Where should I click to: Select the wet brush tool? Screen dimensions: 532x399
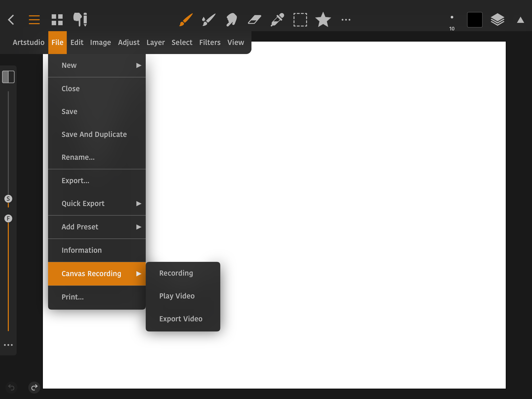pyautogui.click(x=209, y=20)
